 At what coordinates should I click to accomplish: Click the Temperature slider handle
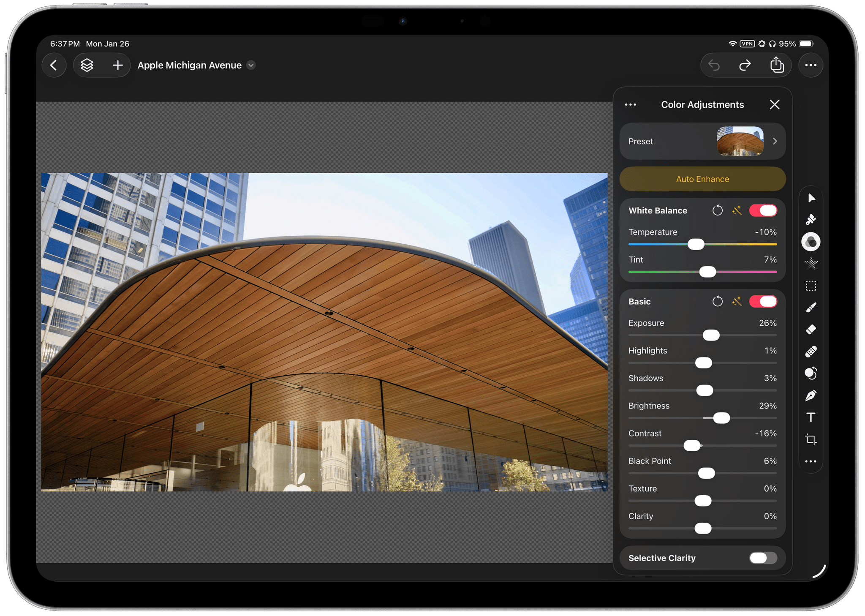tap(696, 244)
